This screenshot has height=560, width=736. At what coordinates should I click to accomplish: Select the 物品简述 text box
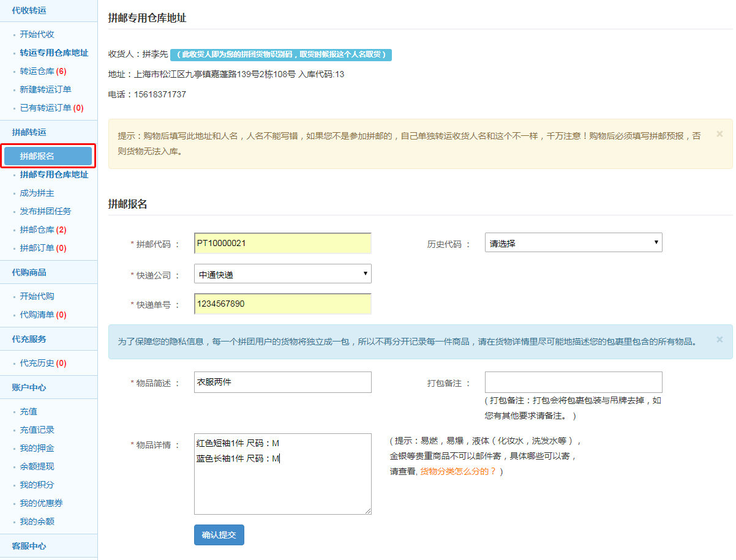click(x=282, y=382)
